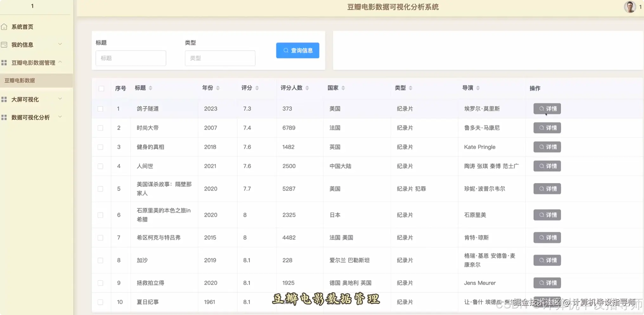Check the row for 健身的真相

[100, 147]
